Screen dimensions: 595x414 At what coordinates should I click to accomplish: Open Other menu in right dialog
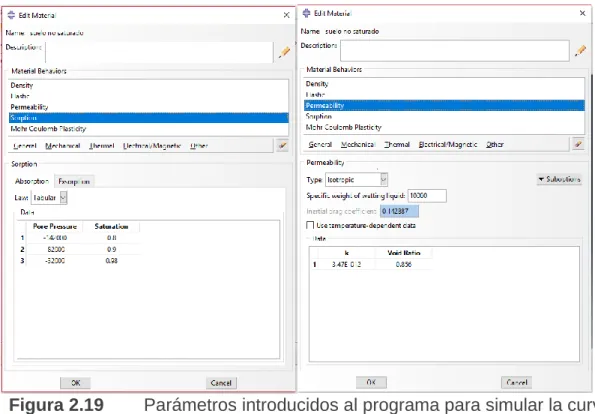click(495, 145)
